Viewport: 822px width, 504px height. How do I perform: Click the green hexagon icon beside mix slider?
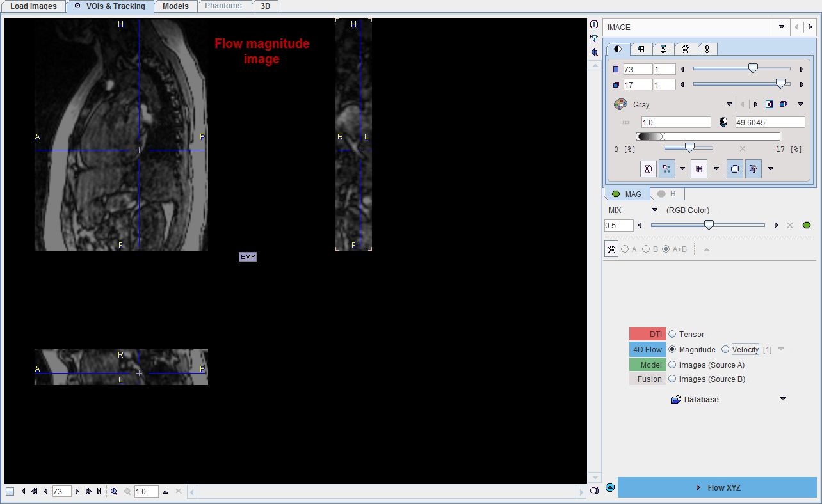807,225
